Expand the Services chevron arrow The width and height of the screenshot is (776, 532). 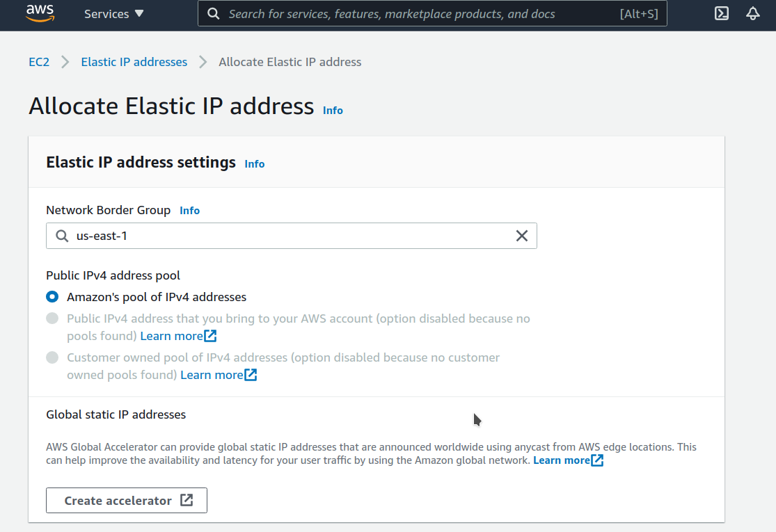pyautogui.click(x=137, y=13)
